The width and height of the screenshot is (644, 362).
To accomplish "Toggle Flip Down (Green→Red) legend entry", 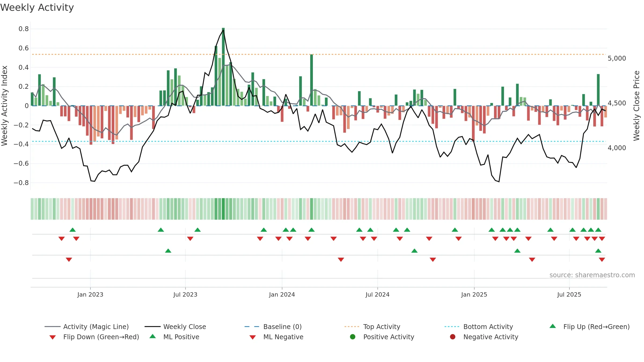I will click(94, 337).
